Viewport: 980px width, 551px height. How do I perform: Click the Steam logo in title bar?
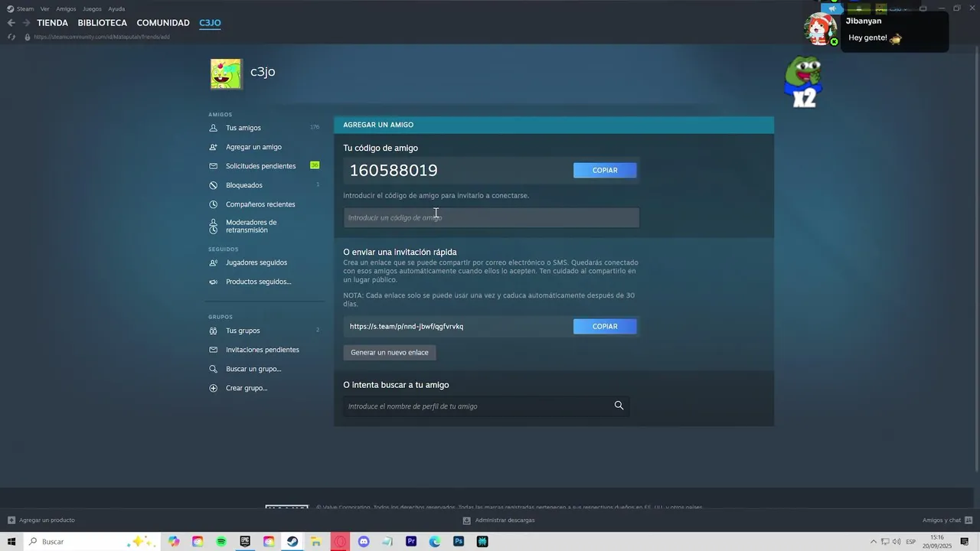11,9
